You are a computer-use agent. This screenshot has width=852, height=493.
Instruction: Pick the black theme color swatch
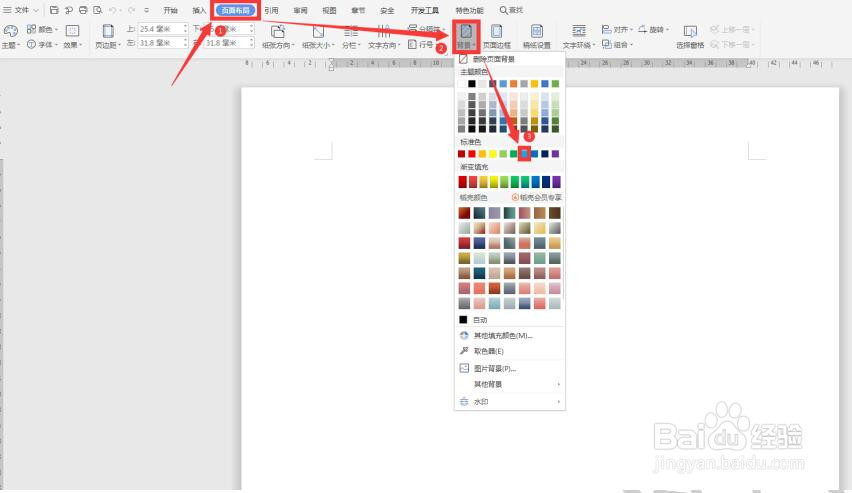[x=472, y=84]
